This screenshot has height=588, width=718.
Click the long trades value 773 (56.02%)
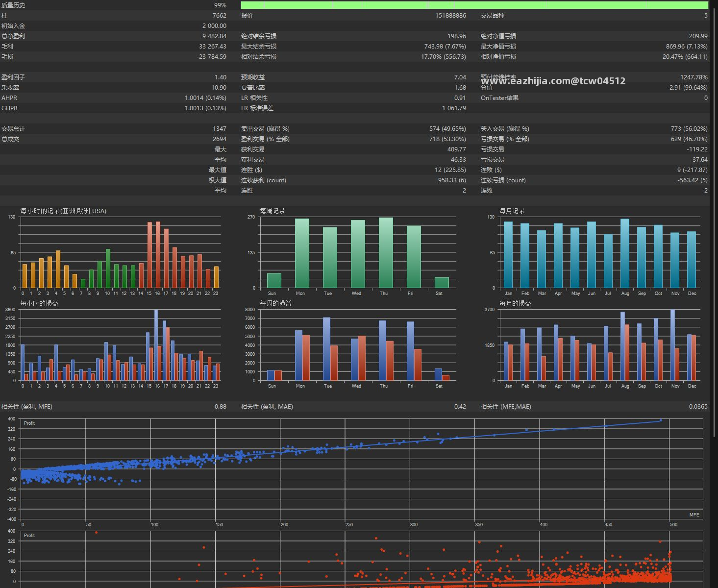(689, 129)
